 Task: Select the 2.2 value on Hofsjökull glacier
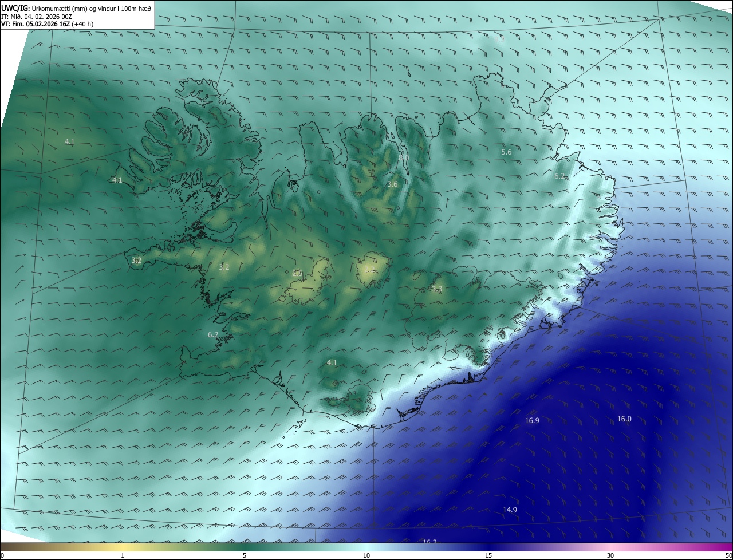[x=369, y=270]
